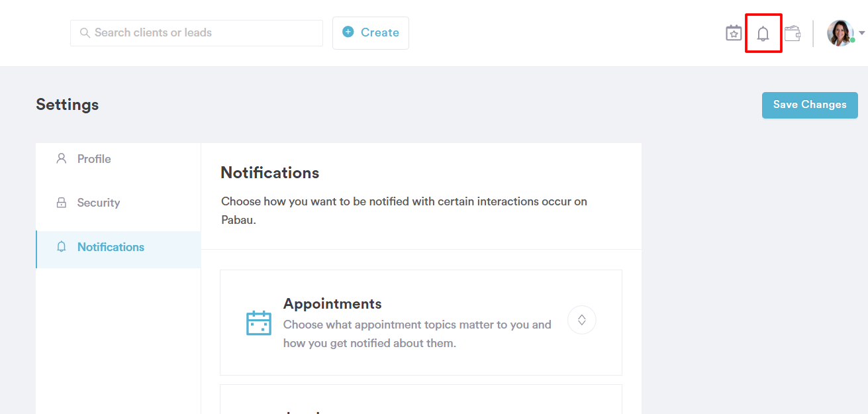Expand the Appointments notification section
The image size is (868, 414).
pyautogui.click(x=582, y=320)
